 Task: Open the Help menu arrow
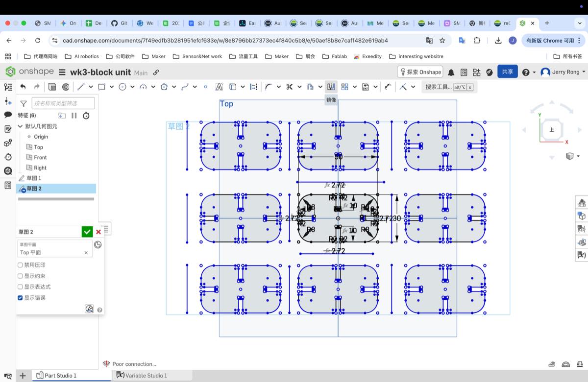coord(534,72)
